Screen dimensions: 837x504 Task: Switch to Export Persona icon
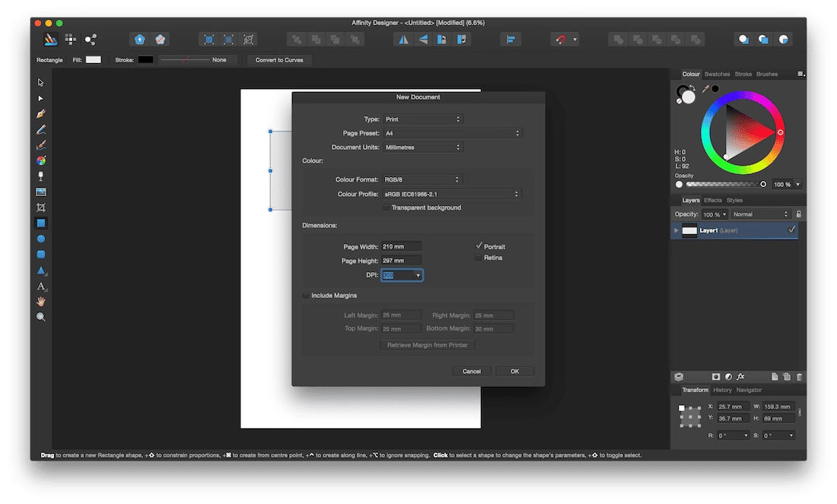91,40
